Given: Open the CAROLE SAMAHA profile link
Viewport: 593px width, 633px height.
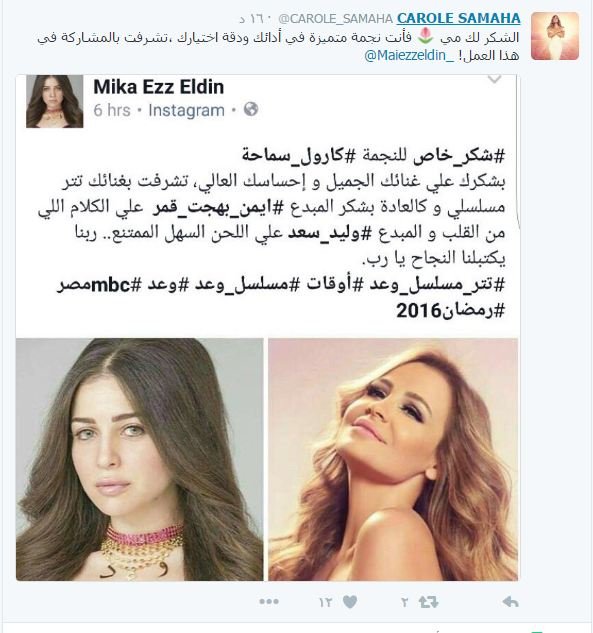Looking at the screenshot, I should click(x=459, y=18).
